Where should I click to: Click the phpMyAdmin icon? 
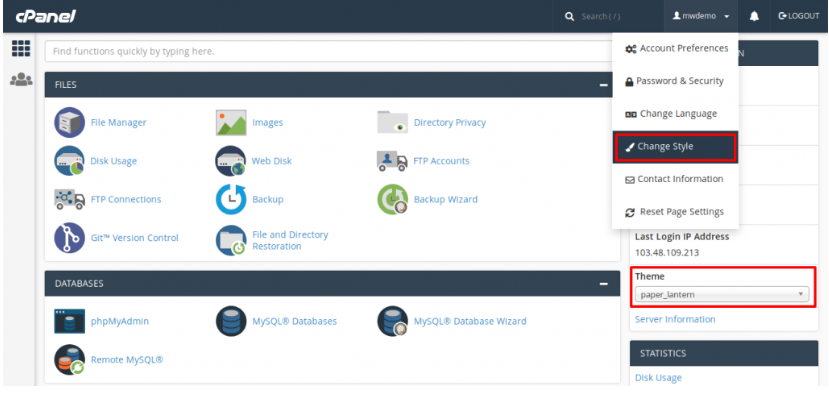tap(69, 321)
